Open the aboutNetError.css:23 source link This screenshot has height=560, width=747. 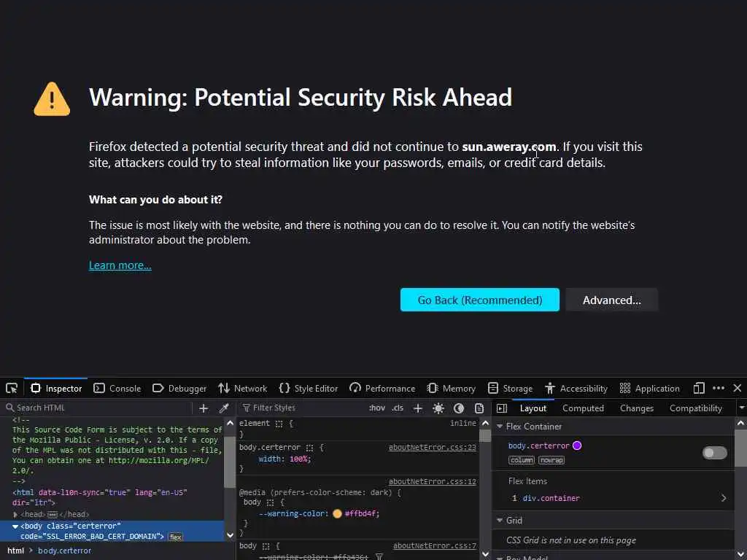pos(432,447)
